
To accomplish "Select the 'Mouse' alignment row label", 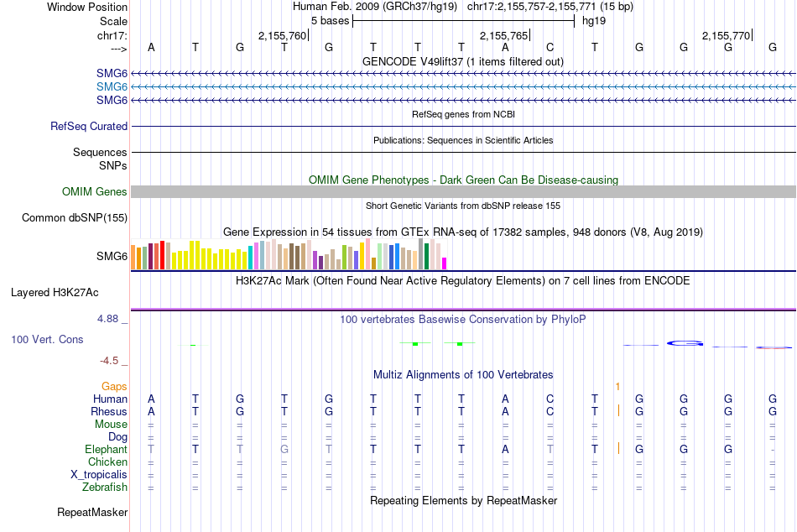I will [x=111, y=425].
